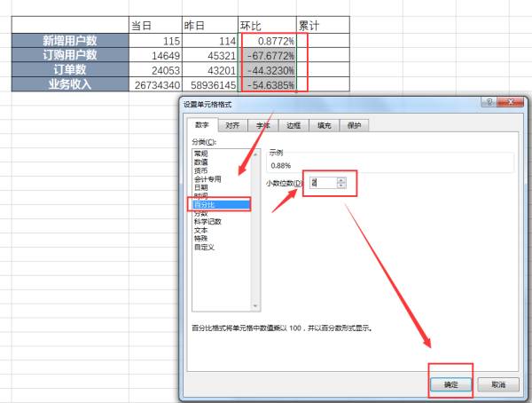Select cell with value 26734340

pos(155,84)
